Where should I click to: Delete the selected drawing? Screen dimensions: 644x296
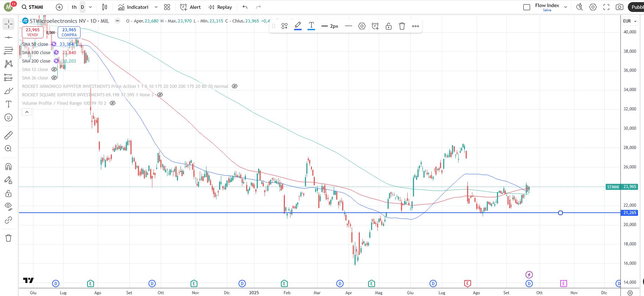[x=402, y=26]
